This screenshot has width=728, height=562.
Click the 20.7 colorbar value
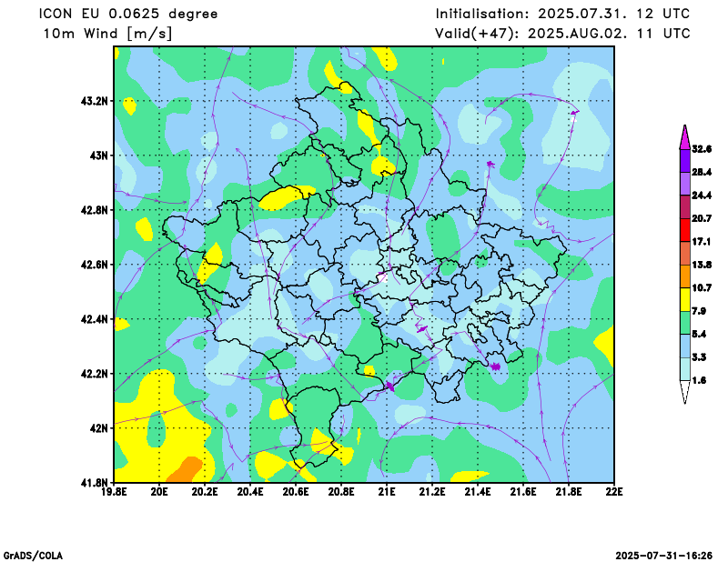tap(702, 218)
